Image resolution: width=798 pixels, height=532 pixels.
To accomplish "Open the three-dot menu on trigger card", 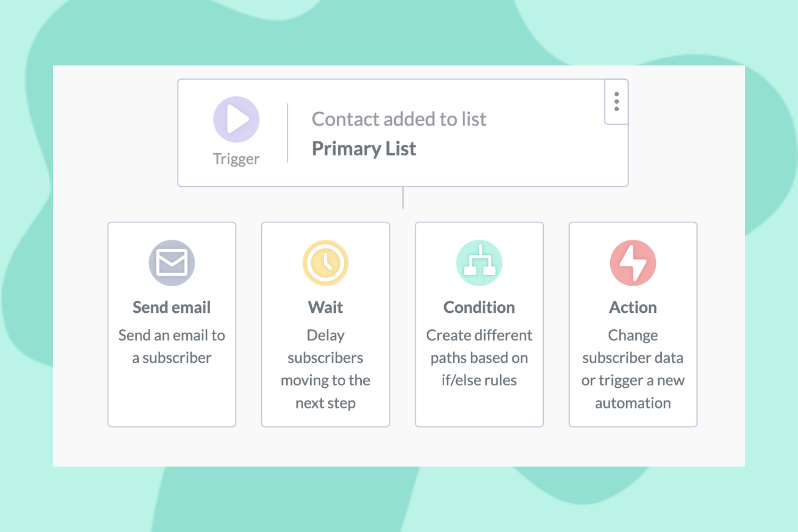I will coord(617,102).
